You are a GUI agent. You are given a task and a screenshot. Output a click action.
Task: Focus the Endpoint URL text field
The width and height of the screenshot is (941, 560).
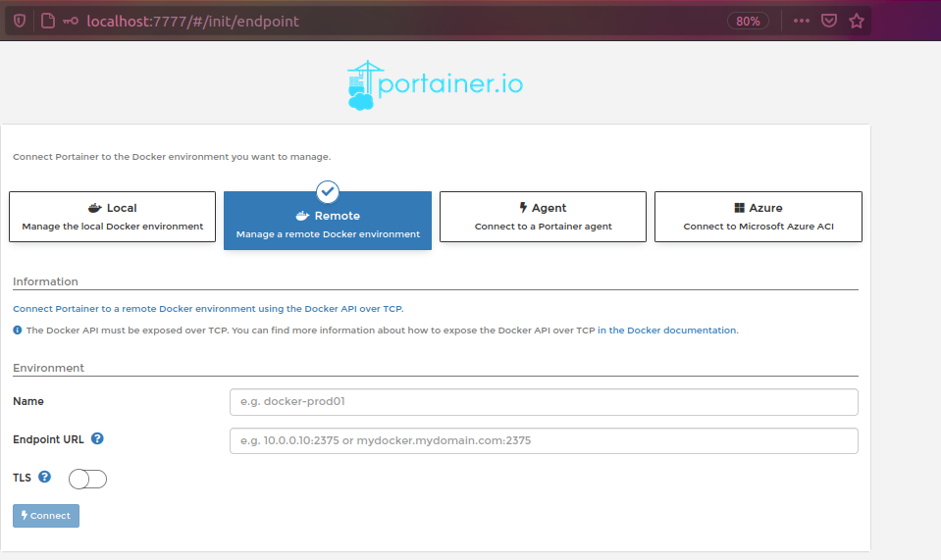click(x=544, y=441)
